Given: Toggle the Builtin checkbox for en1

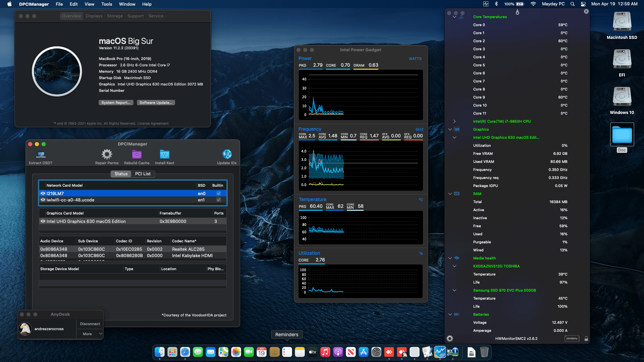Looking at the screenshot, I should (x=219, y=200).
